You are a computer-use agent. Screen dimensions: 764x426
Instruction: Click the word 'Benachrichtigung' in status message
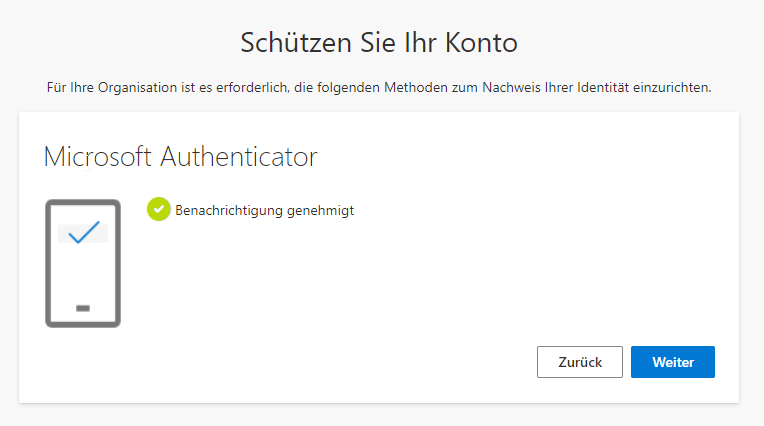(x=230, y=211)
